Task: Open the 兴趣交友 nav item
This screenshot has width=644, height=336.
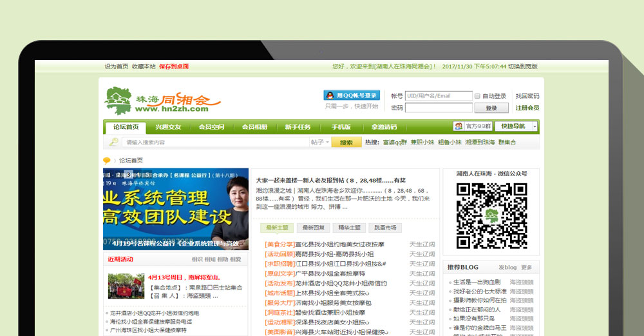Action: [x=168, y=127]
